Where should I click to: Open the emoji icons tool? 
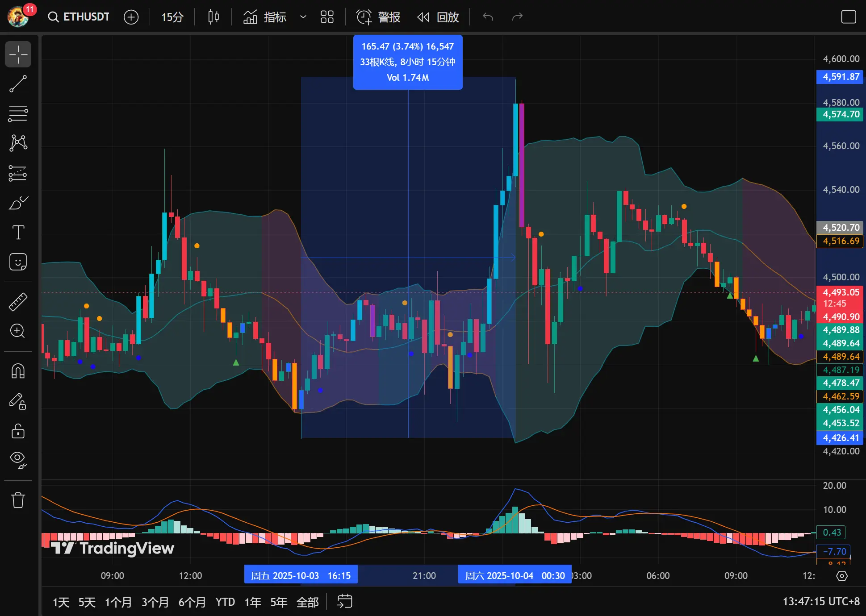18,262
